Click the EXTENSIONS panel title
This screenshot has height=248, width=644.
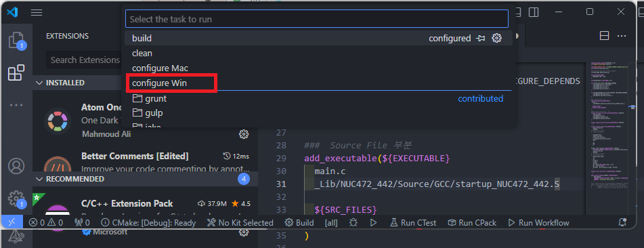click(x=67, y=36)
